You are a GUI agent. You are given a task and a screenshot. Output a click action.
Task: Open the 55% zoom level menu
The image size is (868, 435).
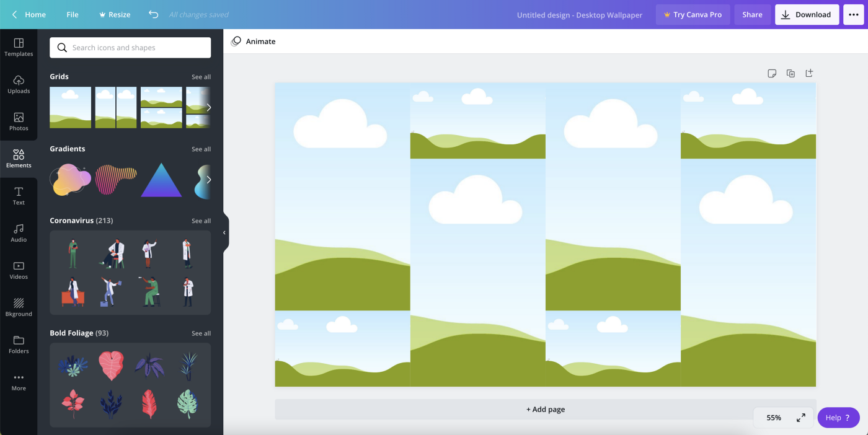[x=774, y=418]
